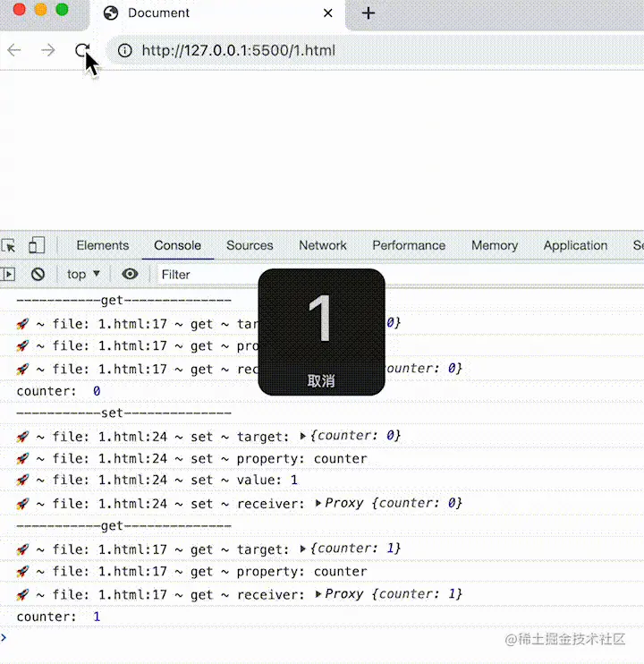Open a new browser tab
The width and height of the screenshot is (644, 664).
(369, 13)
